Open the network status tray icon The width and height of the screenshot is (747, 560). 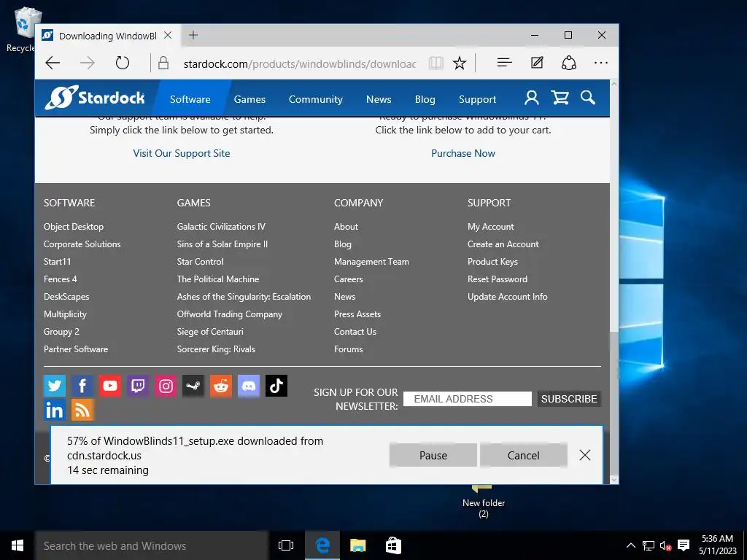click(x=649, y=545)
